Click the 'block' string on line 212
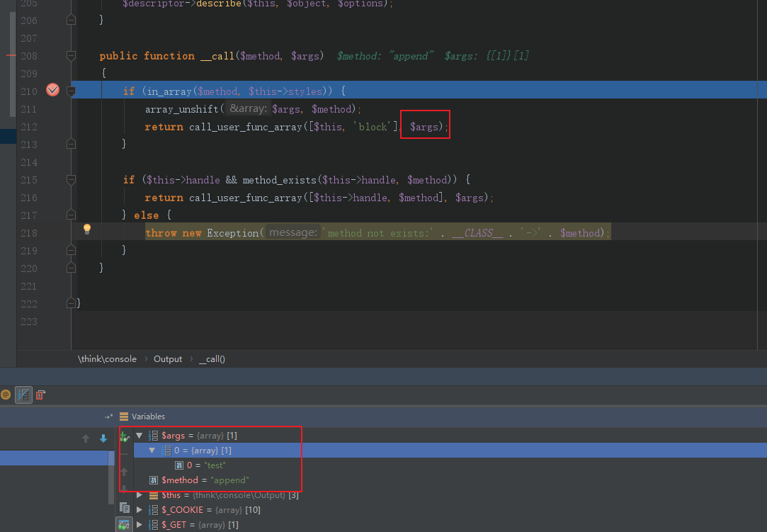Viewport: 767px width, 532px height. pyautogui.click(x=373, y=127)
